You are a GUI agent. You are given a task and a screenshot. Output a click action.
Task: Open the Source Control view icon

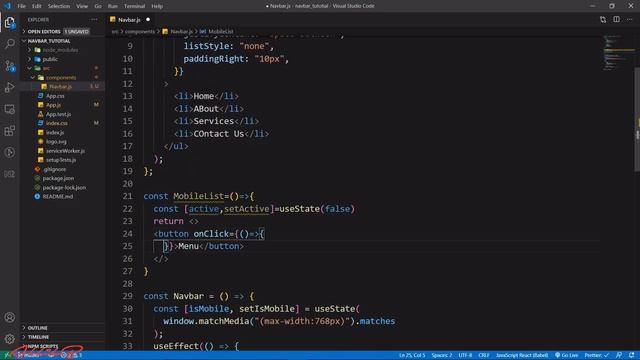tap(9, 66)
